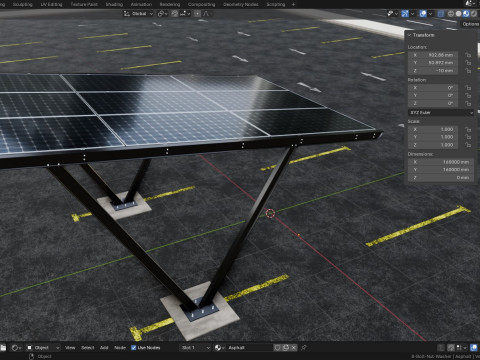Open the overlays options dropdown arrow
Viewport: 480px width, 360px height.
pyautogui.click(x=430, y=14)
